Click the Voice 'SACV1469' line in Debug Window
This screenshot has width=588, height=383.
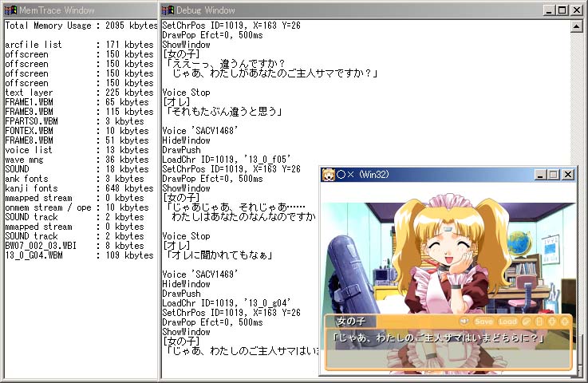tap(200, 274)
